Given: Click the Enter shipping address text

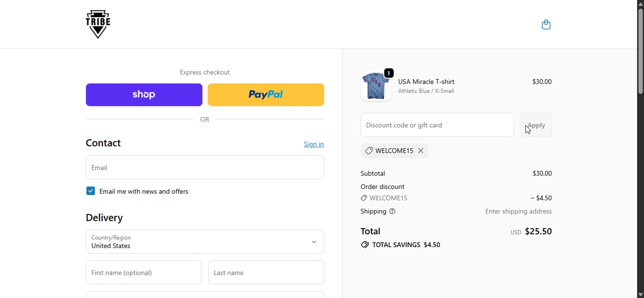Looking at the screenshot, I should coord(519,211).
